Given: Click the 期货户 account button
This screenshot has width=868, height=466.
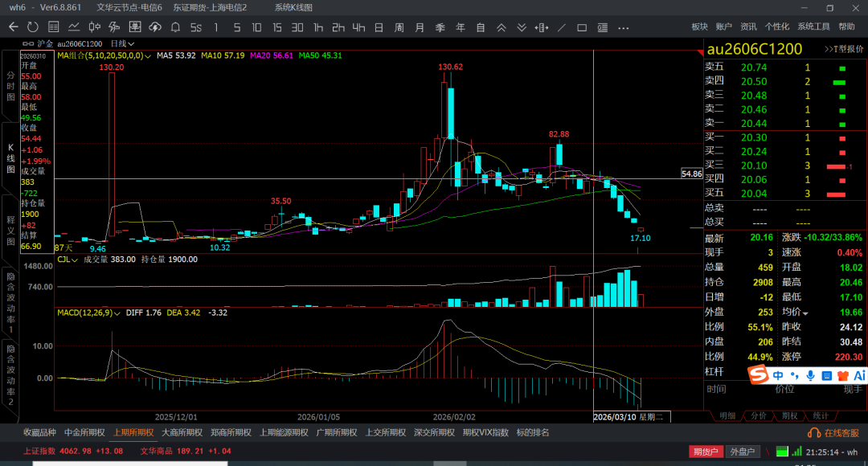Looking at the screenshot, I should pyautogui.click(x=705, y=452).
